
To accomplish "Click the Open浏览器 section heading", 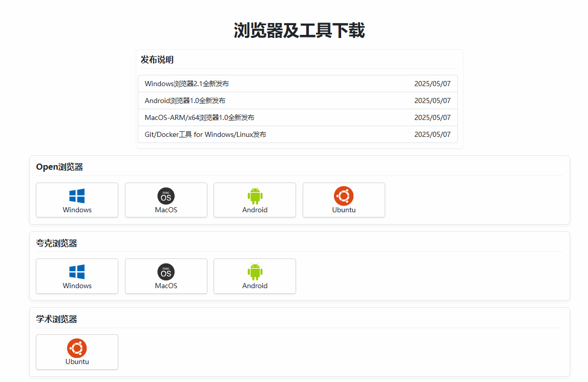I will pos(59,167).
